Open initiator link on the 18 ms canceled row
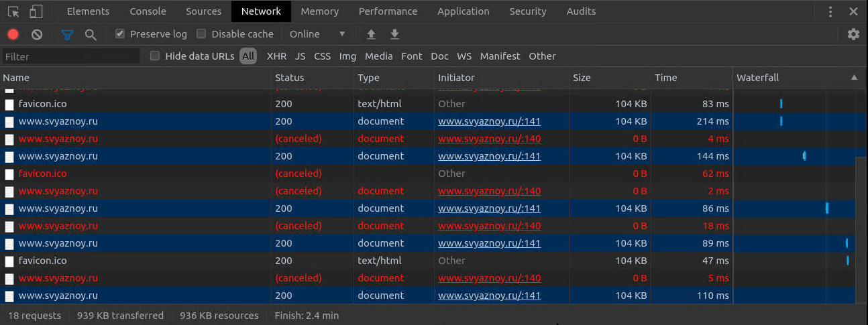This screenshot has height=325, width=868. (489, 226)
